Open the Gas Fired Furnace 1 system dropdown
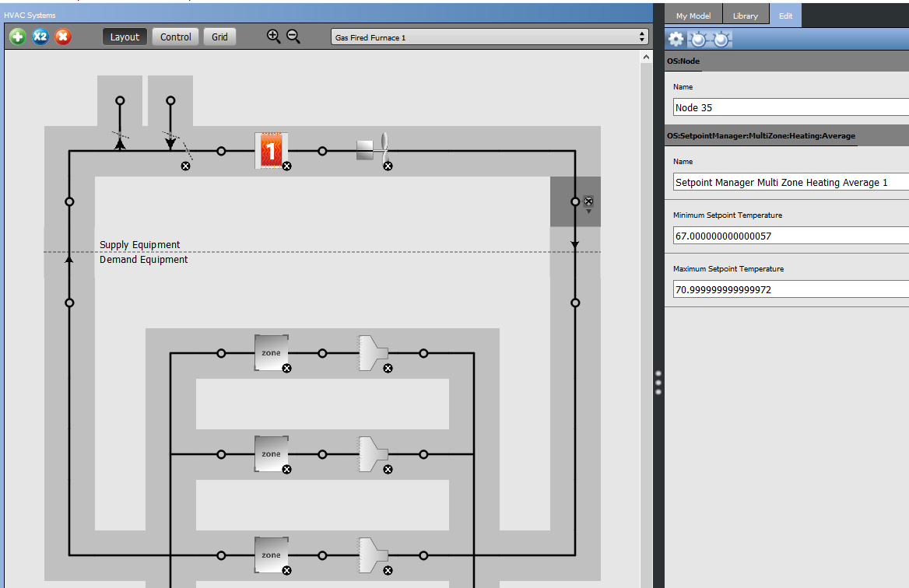This screenshot has height=588, width=909. tap(490, 37)
